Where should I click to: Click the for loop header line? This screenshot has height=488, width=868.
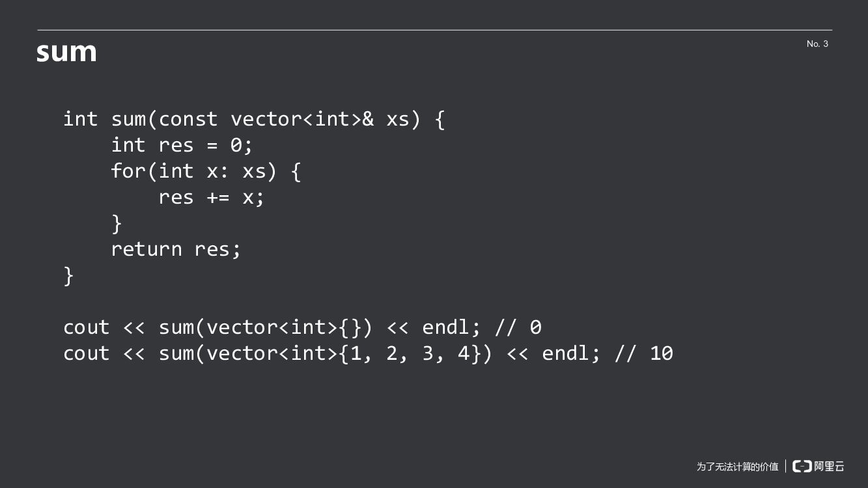(206, 171)
